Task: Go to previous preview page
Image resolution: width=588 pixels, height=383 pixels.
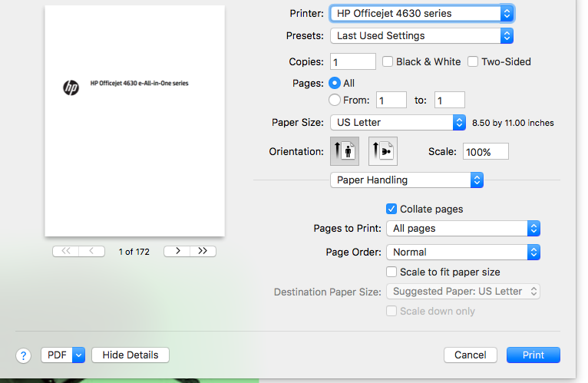Action: pyautogui.click(x=91, y=251)
